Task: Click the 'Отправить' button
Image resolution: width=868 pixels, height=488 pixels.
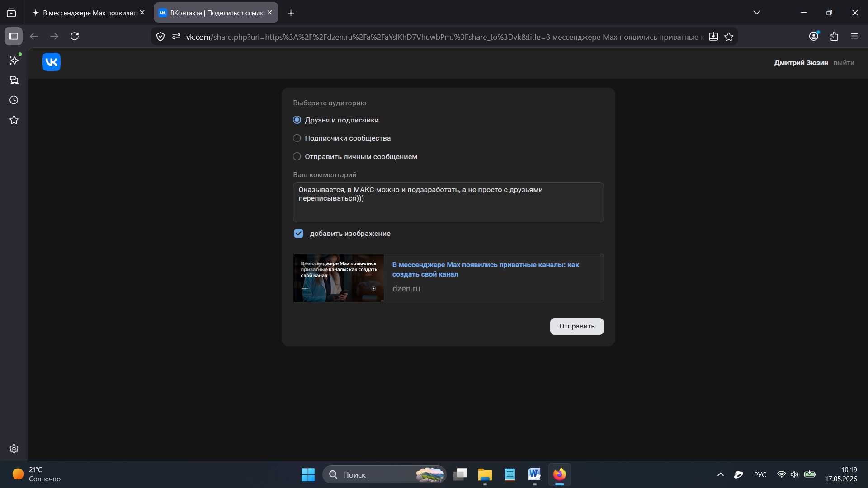Action: (x=577, y=326)
